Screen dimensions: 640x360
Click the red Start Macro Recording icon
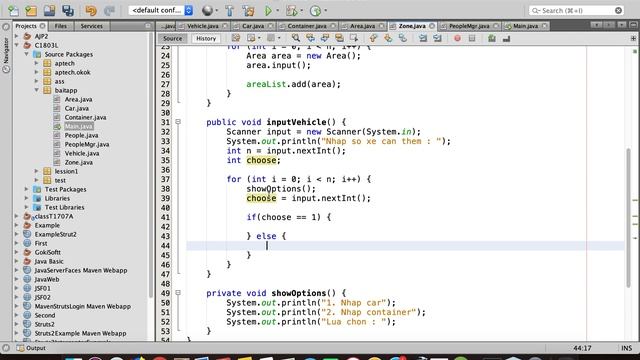point(457,38)
